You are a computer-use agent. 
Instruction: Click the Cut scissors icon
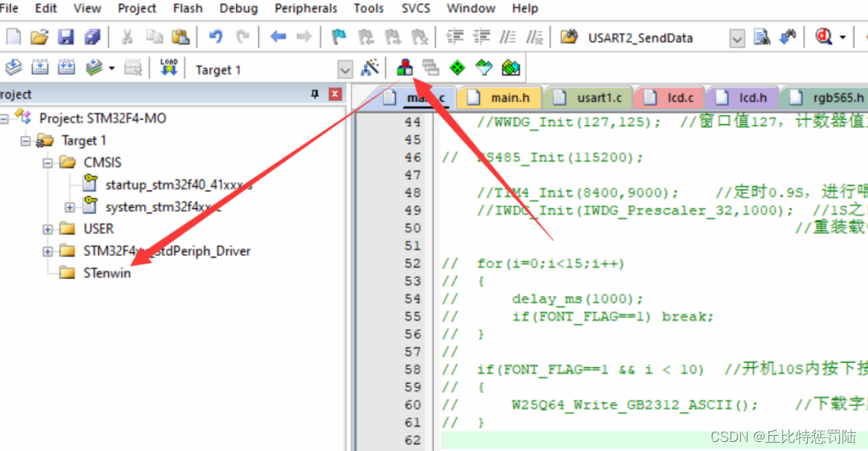pyautogui.click(x=127, y=37)
